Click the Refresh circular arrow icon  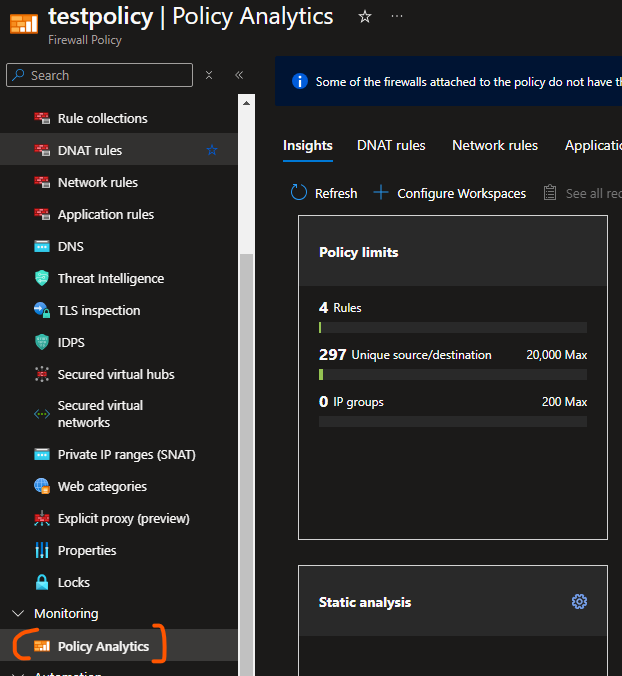pyautogui.click(x=299, y=193)
